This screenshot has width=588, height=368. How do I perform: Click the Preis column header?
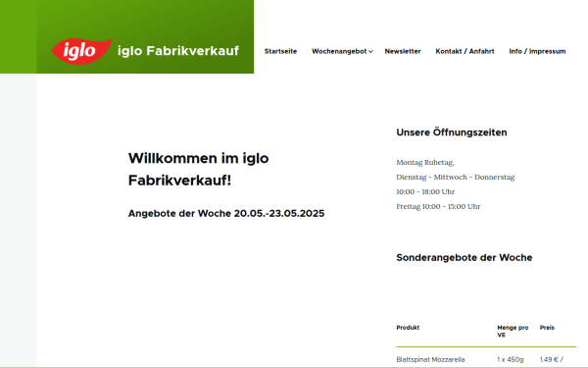pos(547,328)
